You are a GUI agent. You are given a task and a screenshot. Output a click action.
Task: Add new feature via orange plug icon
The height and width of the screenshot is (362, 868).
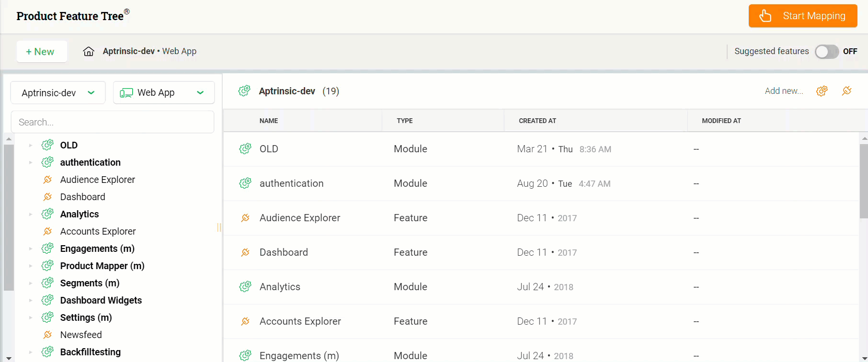click(847, 90)
